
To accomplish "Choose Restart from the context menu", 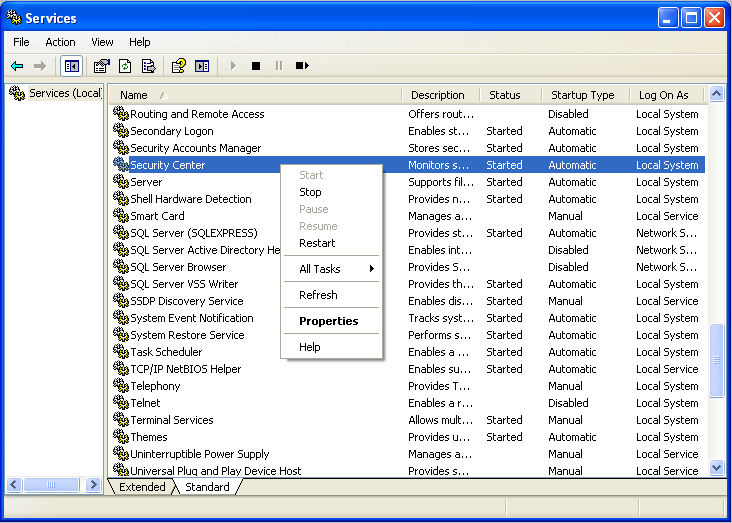I will [317, 243].
